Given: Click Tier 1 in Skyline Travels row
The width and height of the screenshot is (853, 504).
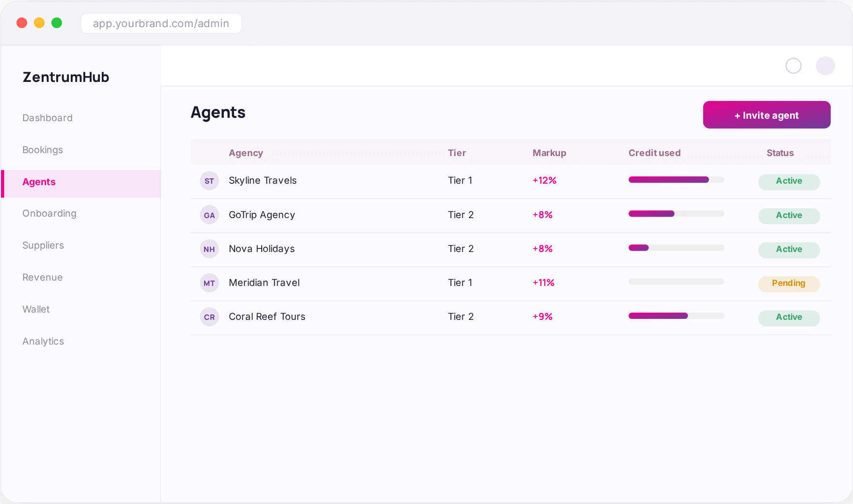Looking at the screenshot, I should (x=460, y=181).
